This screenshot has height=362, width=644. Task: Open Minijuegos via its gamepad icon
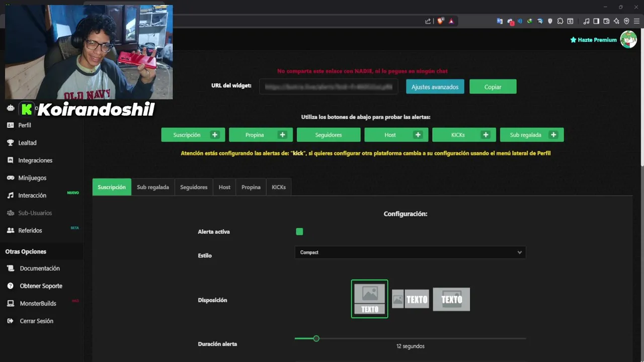[11, 178]
